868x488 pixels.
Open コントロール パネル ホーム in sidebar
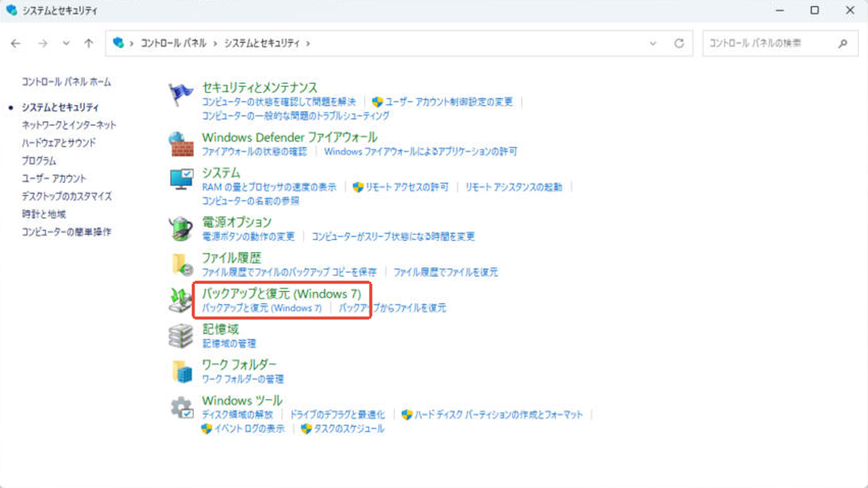tap(66, 82)
